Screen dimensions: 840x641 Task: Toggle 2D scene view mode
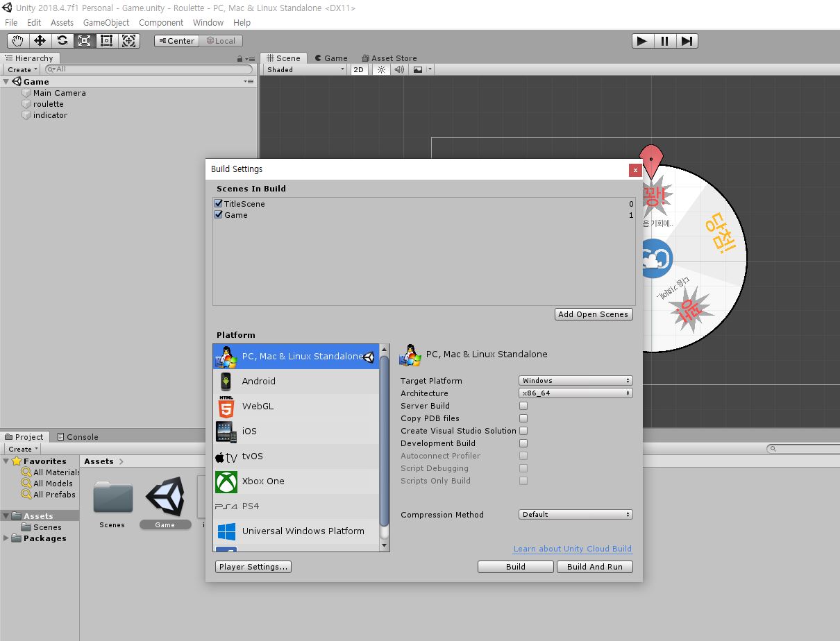358,69
